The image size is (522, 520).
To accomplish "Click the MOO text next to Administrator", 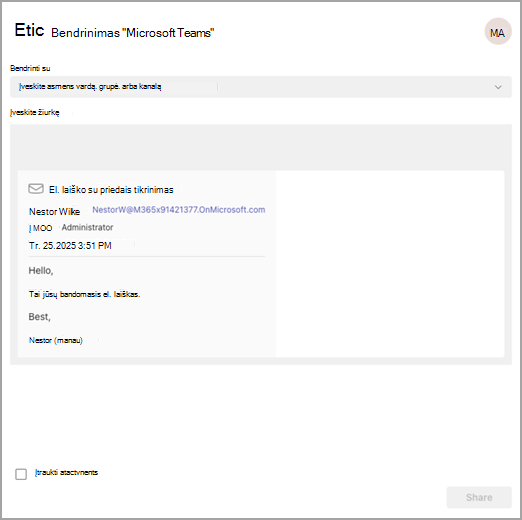I will pos(42,228).
